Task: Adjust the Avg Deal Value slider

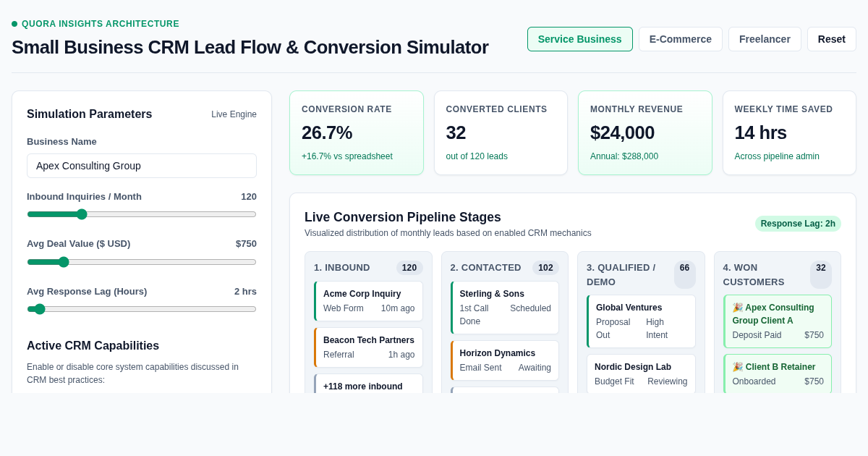Action: pyautogui.click(x=142, y=262)
